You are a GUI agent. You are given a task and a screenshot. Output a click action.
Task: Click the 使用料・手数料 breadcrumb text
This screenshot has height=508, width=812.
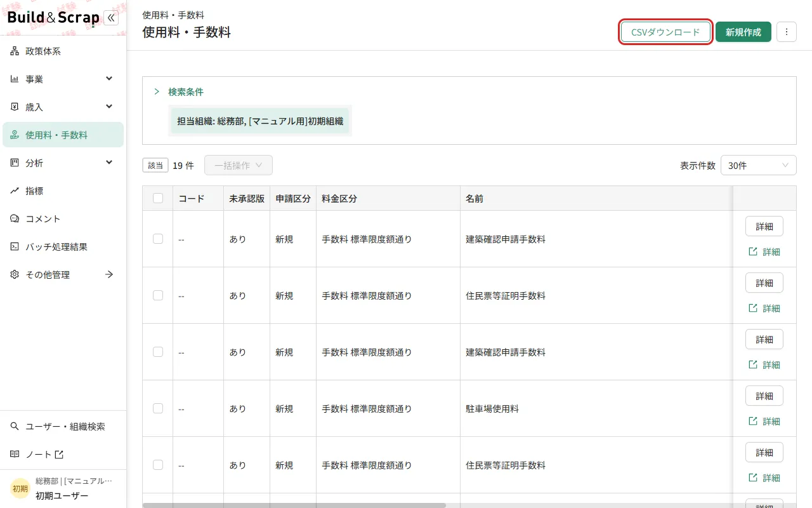tap(173, 15)
